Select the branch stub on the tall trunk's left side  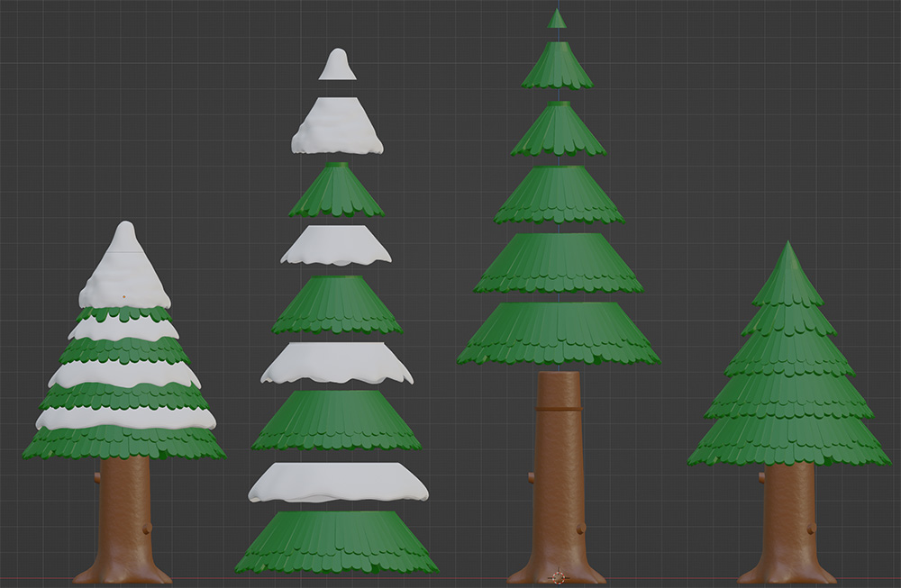click(x=532, y=476)
